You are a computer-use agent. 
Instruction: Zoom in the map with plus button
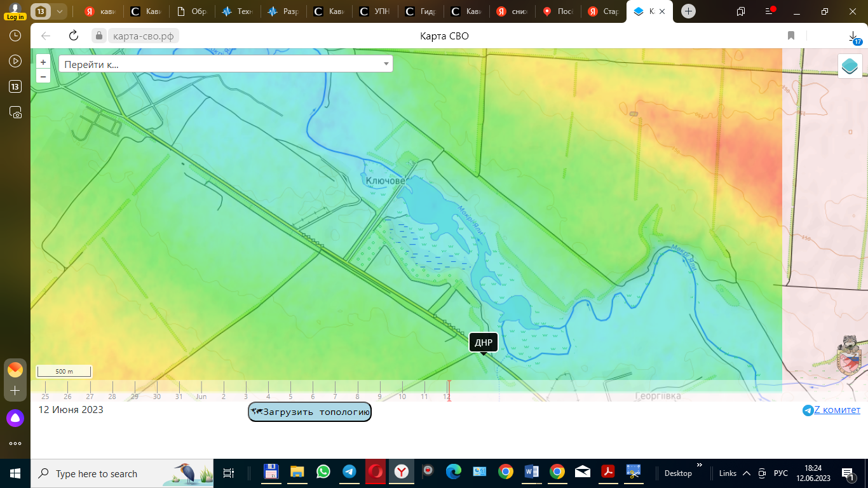click(43, 62)
